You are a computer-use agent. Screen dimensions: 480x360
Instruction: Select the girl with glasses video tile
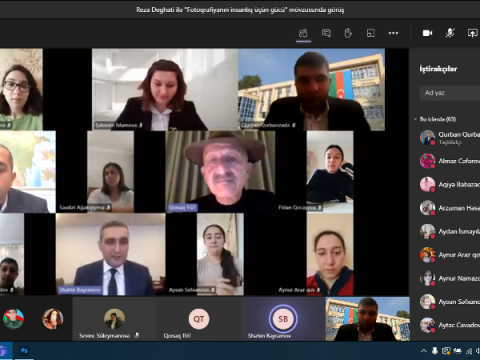pos(21,89)
